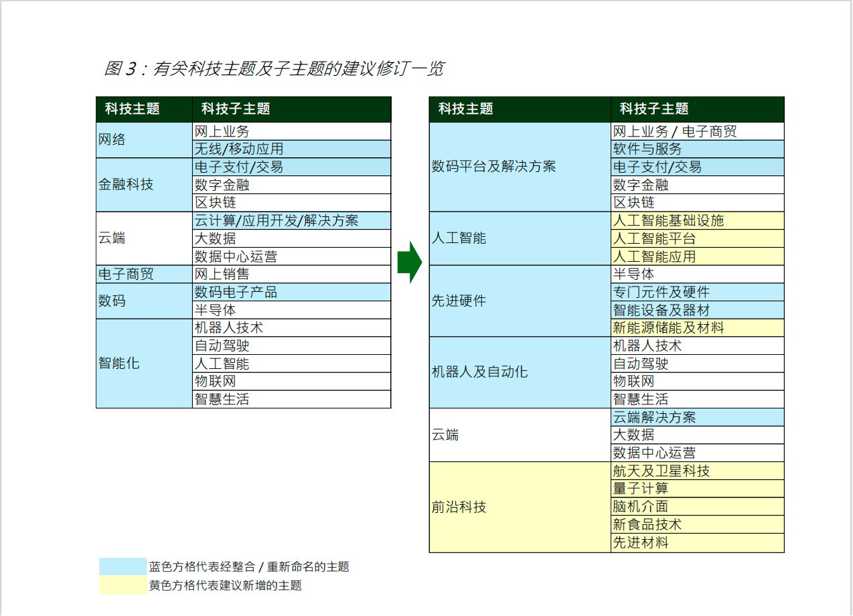Select the 云端解决方案 cell
Screen dimensions: 853x616
pos(698,417)
